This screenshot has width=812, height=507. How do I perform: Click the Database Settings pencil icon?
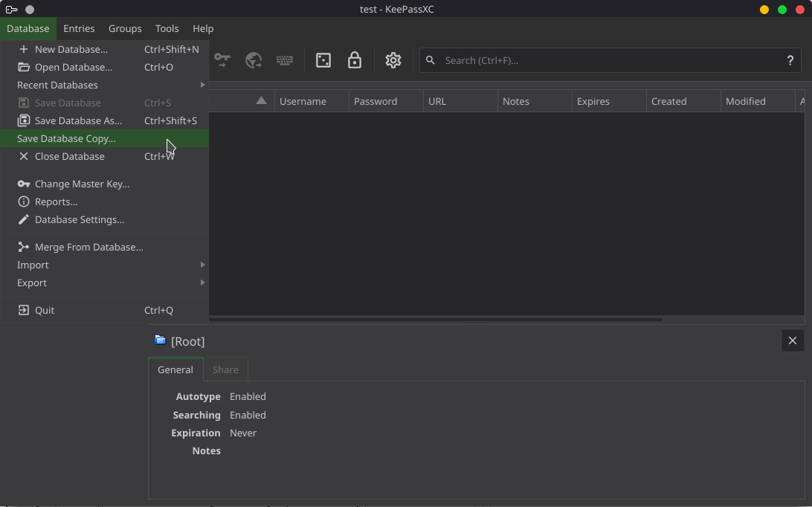point(23,219)
